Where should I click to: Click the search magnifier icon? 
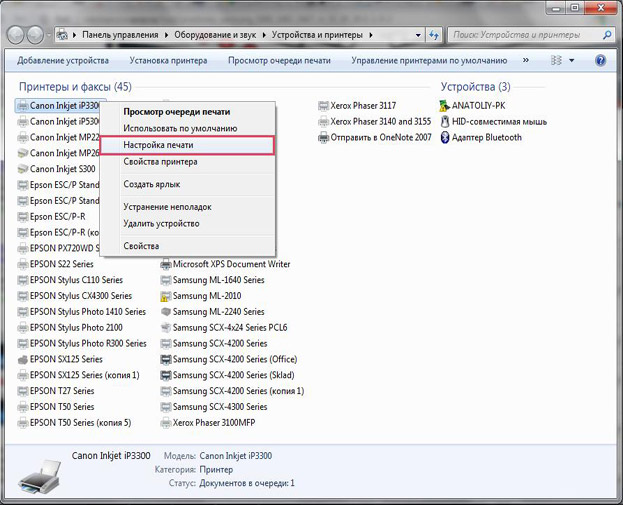click(607, 35)
